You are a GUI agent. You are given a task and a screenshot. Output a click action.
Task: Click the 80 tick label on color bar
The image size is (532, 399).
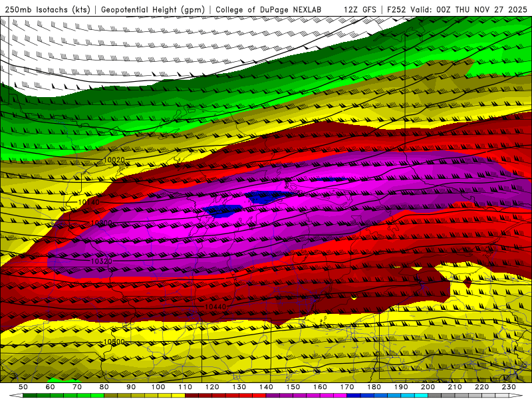click(x=104, y=387)
